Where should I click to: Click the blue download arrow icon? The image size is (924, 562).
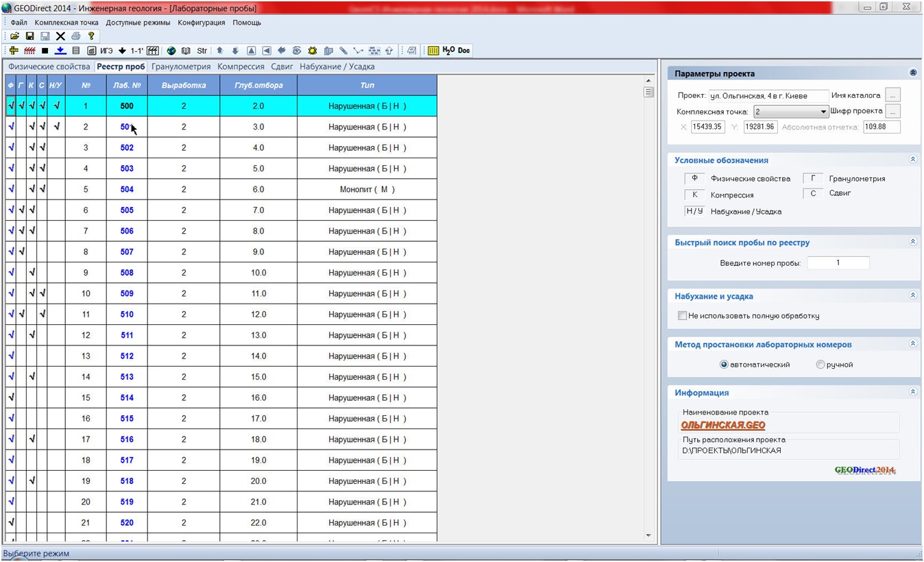pyautogui.click(x=60, y=51)
